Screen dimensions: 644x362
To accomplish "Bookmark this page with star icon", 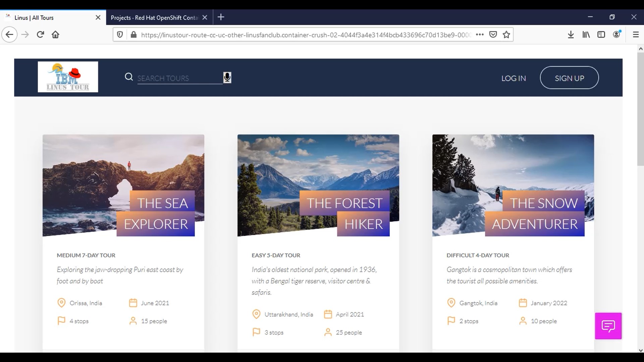I will (506, 35).
